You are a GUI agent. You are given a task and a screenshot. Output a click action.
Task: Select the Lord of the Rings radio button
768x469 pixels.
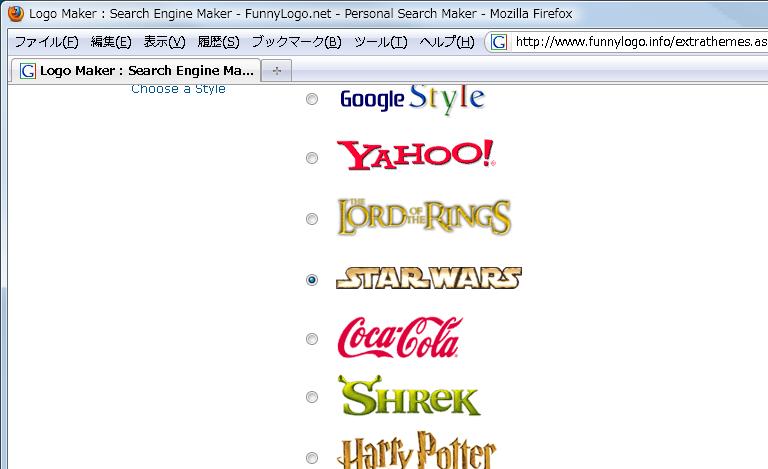312,219
